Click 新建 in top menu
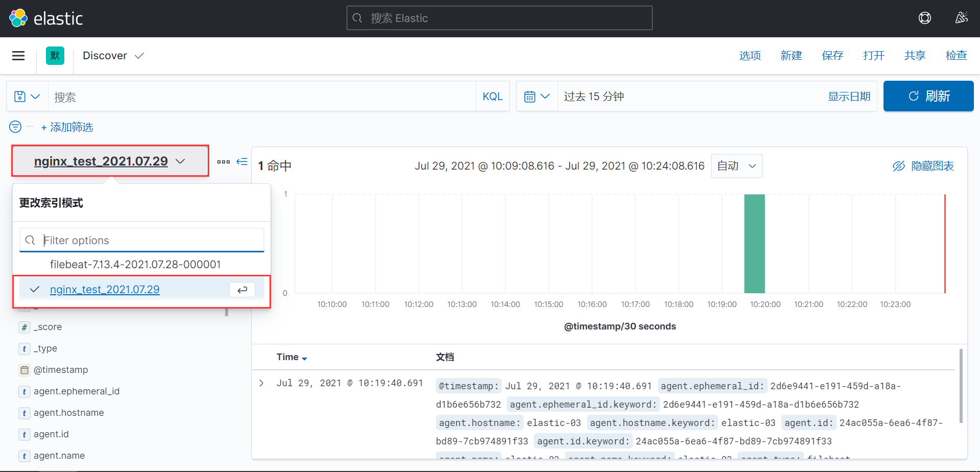The height and width of the screenshot is (472, 980). tap(791, 56)
